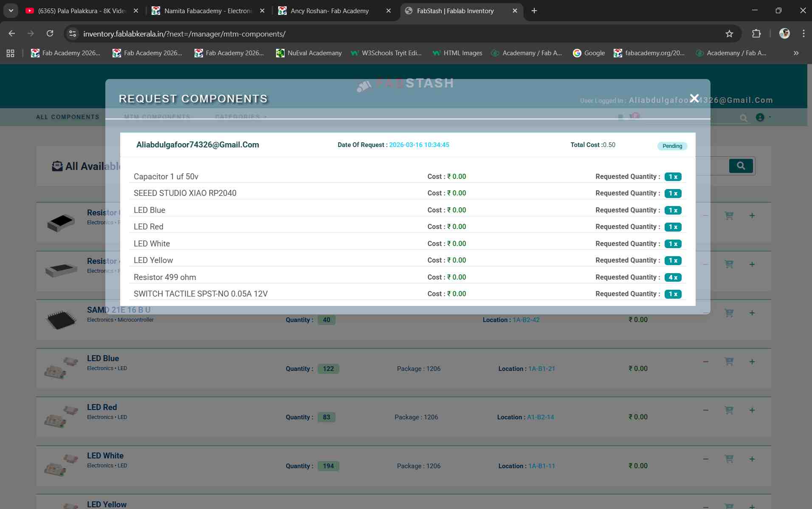Open the browser extensions menu
812x509 pixels.
coord(756,34)
